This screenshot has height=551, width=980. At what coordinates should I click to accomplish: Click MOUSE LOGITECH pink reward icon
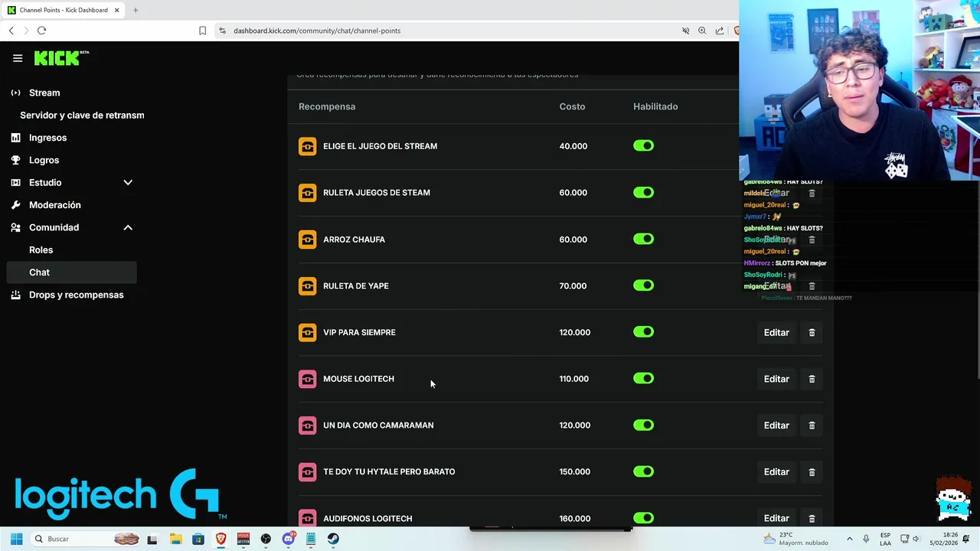307,379
